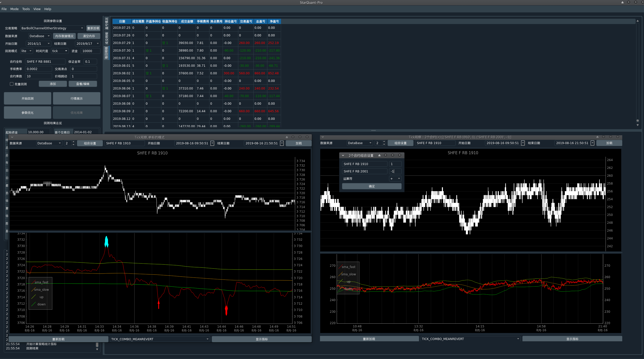The image size is (644, 359).
Task: Expand the 交易策略 BarBollChannelOtherStrategy dropdown
Action: (82, 28)
